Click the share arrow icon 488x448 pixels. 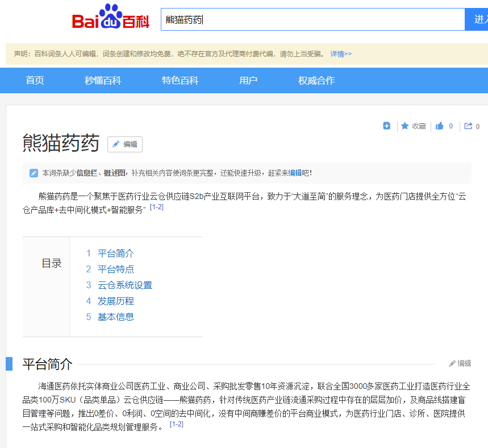[468, 126]
